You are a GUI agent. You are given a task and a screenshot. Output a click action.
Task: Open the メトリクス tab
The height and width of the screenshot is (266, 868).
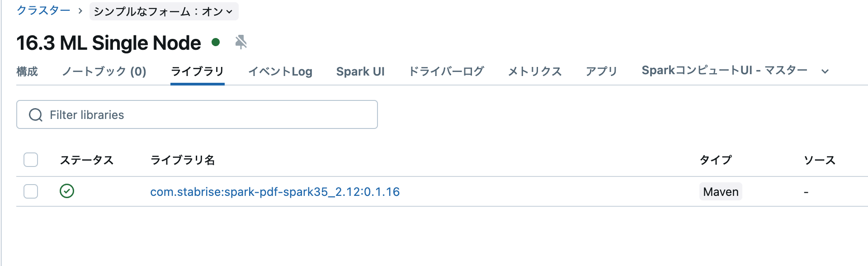pyautogui.click(x=534, y=71)
